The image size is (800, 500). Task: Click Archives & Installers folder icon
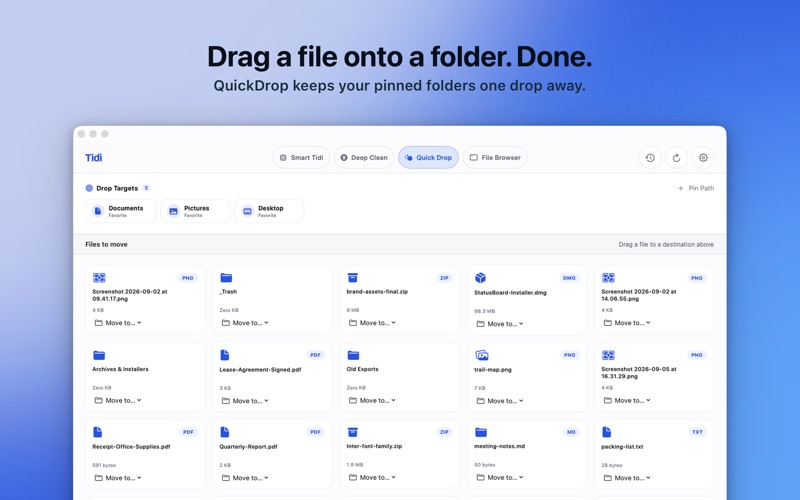pyautogui.click(x=99, y=355)
